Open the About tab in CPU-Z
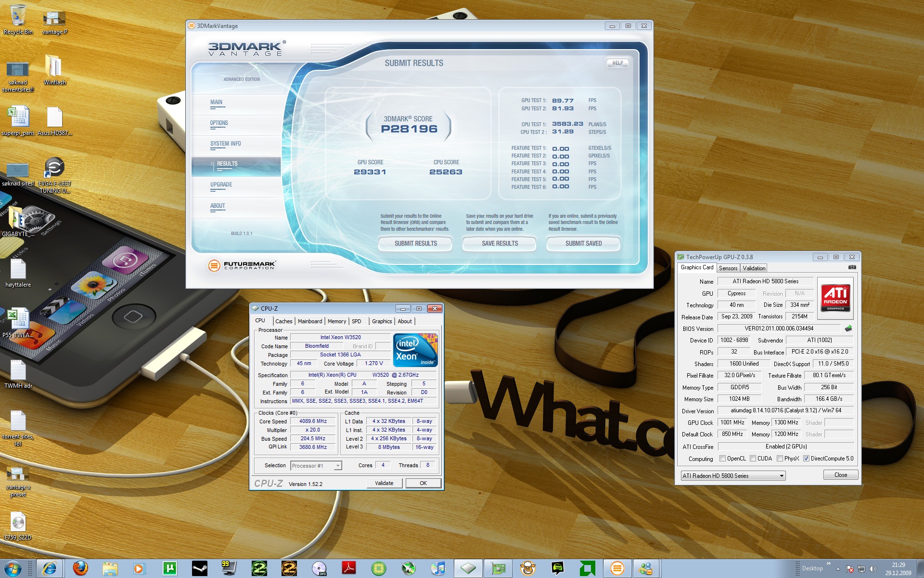 [405, 321]
